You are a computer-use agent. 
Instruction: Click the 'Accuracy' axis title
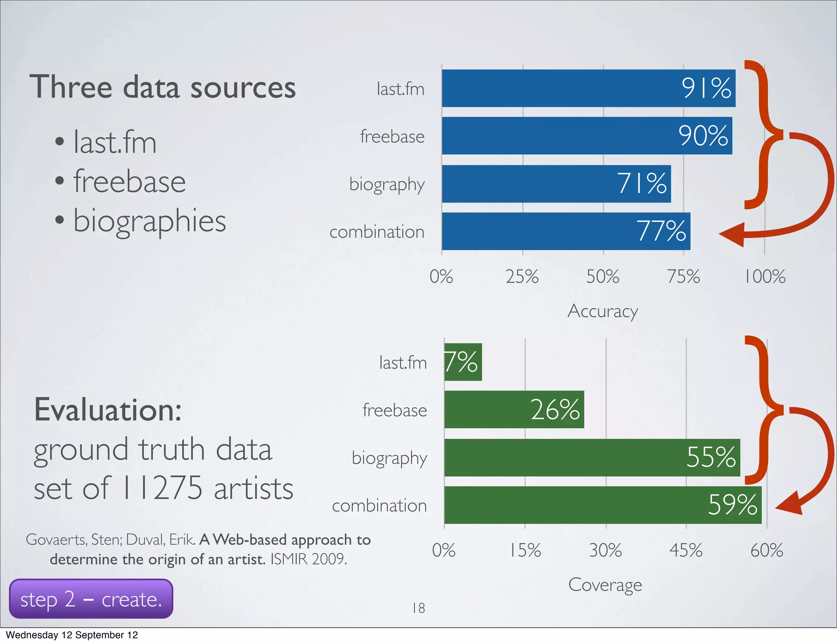[x=603, y=312]
